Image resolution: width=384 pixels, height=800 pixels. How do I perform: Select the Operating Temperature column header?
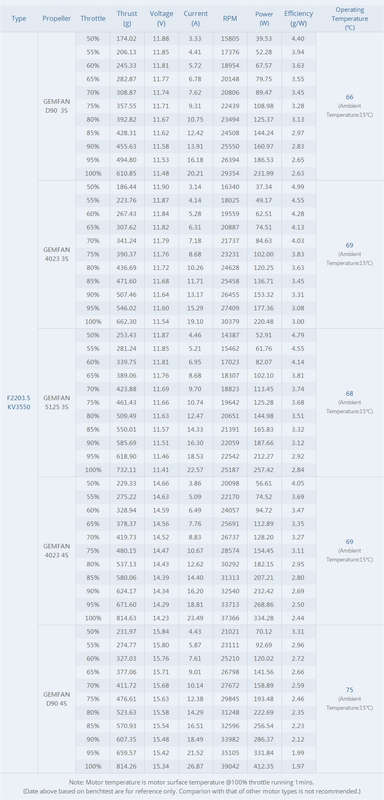(x=349, y=18)
